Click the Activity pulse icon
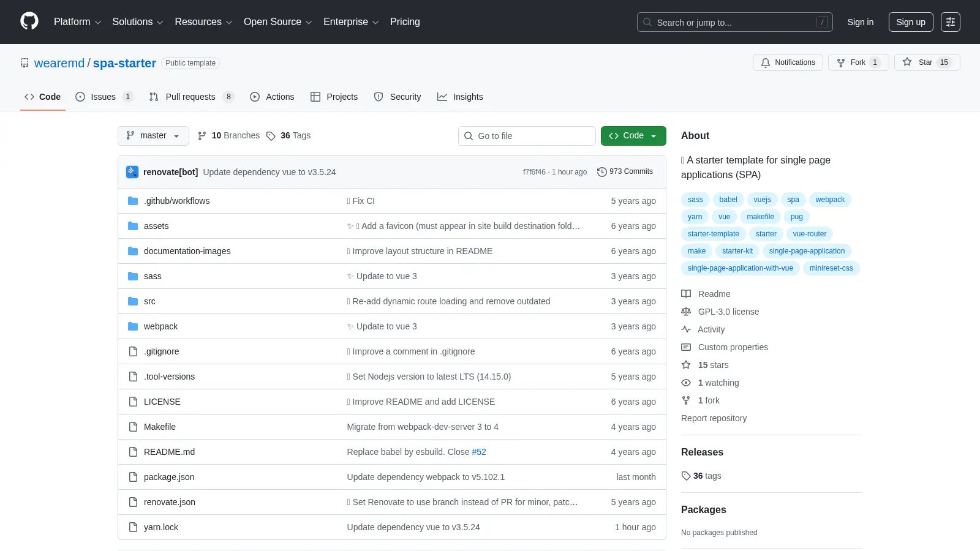The image size is (980, 551). (x=686, y=329)
